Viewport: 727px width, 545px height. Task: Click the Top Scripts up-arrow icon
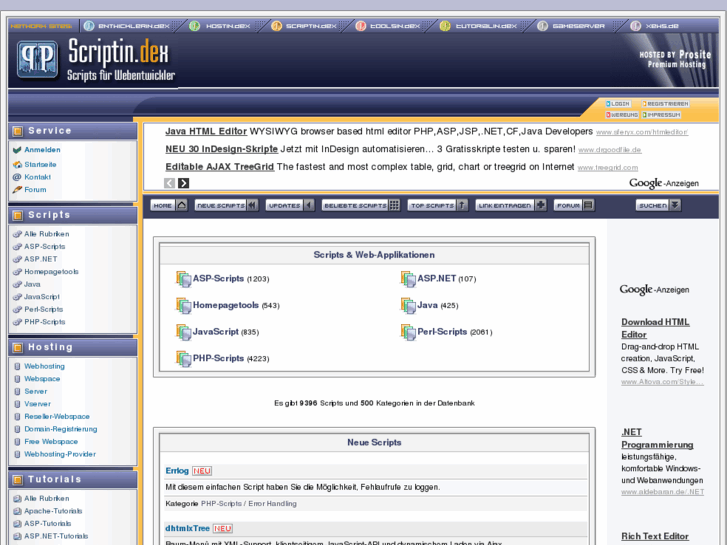click(x=462, y=205)
